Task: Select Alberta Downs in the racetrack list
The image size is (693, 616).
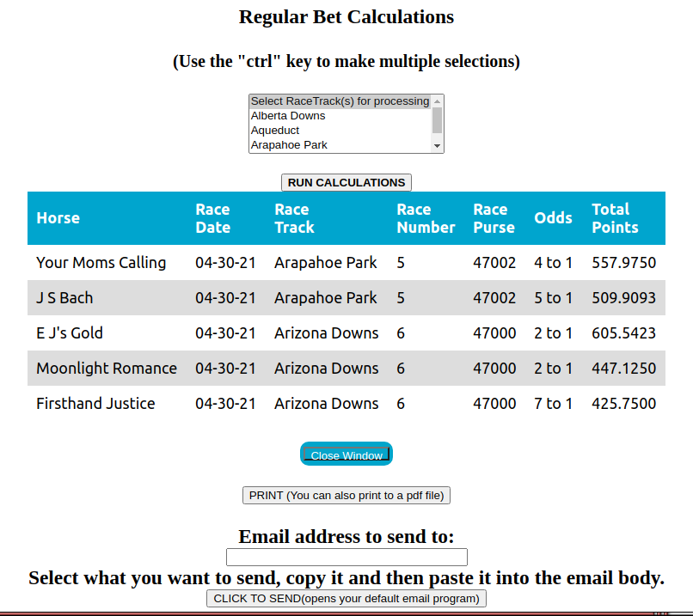Action: pyautogui.click(x=340, y=116)
